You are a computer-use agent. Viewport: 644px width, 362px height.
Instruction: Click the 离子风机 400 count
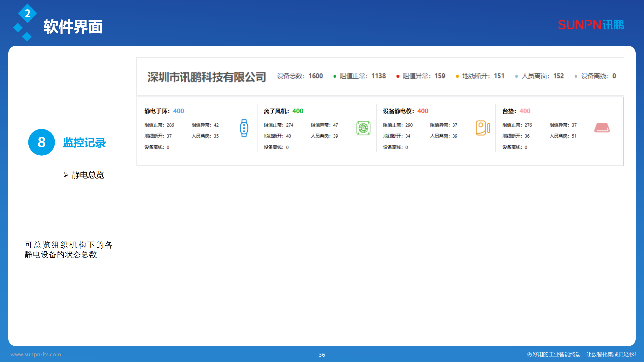click(298, 111)
